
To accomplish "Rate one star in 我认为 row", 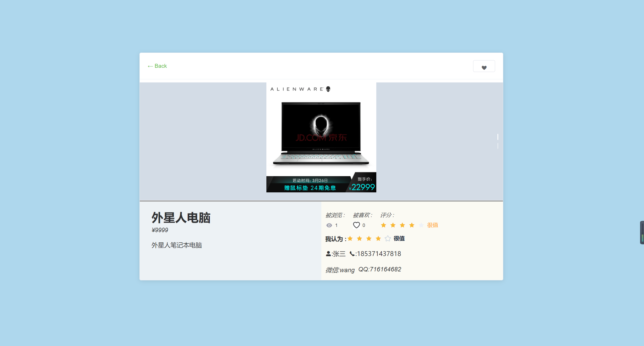I will pos(350,238).
